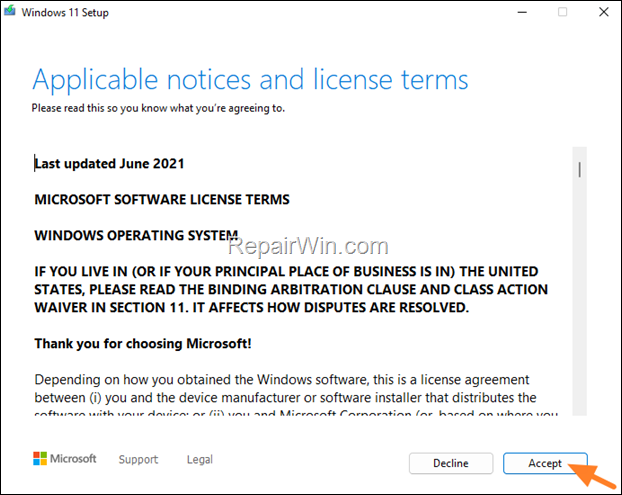
Task: Click 'Thank you for choosing Microsoft!' text
Action: coord(143,343)
